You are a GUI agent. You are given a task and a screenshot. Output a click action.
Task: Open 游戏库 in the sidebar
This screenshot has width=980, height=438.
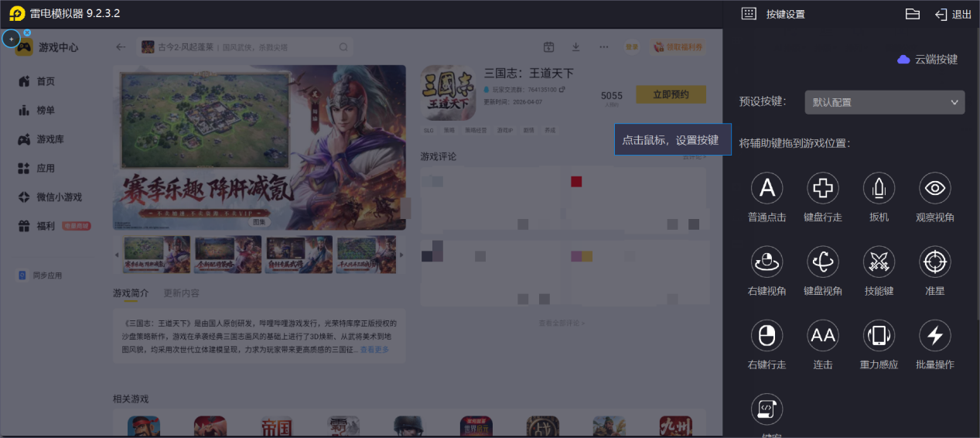click(x=40, y=139)
